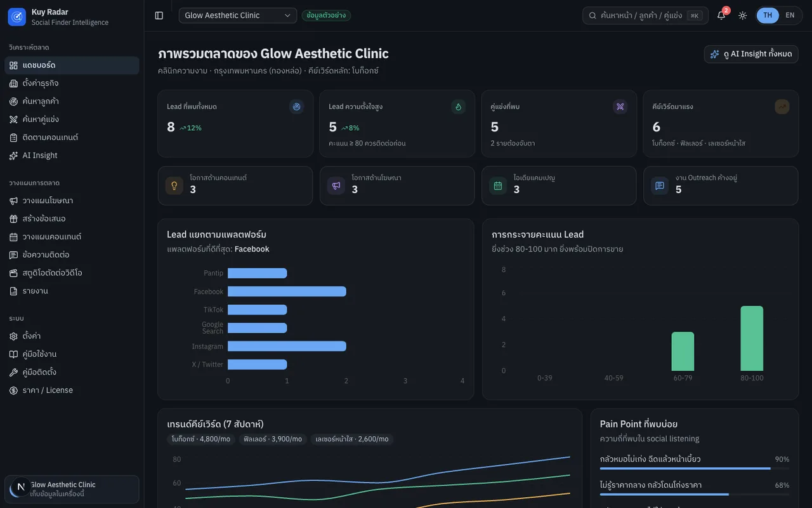
Task: Open the ไอเดียแคมเปญ card
Action: point(559,185)
